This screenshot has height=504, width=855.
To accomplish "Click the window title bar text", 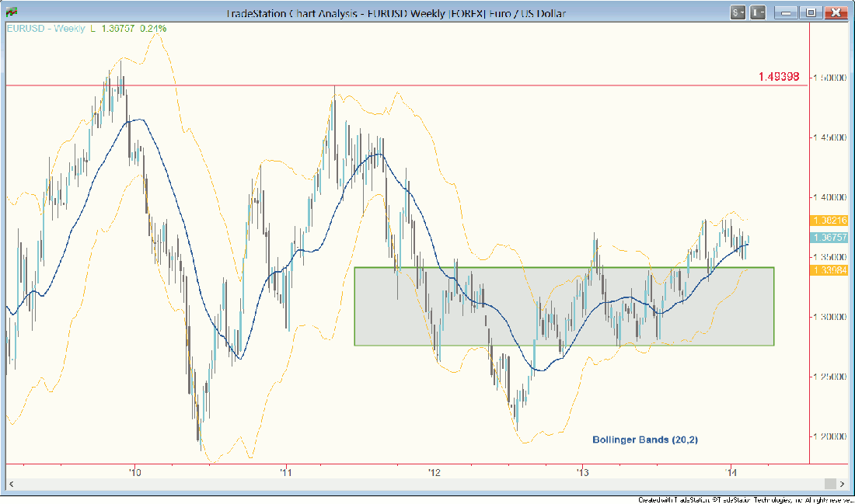I will click(x=396, y=13).
